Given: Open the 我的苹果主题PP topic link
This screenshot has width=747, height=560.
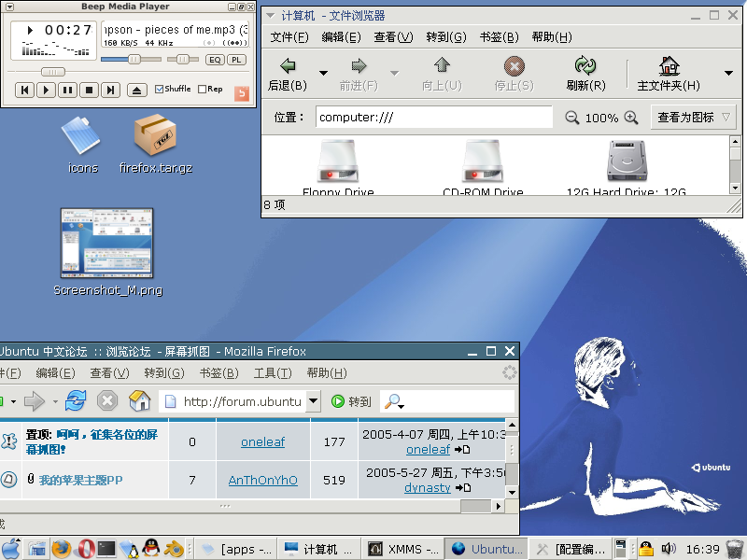Looking at the screenshot, I should point(80,480).
